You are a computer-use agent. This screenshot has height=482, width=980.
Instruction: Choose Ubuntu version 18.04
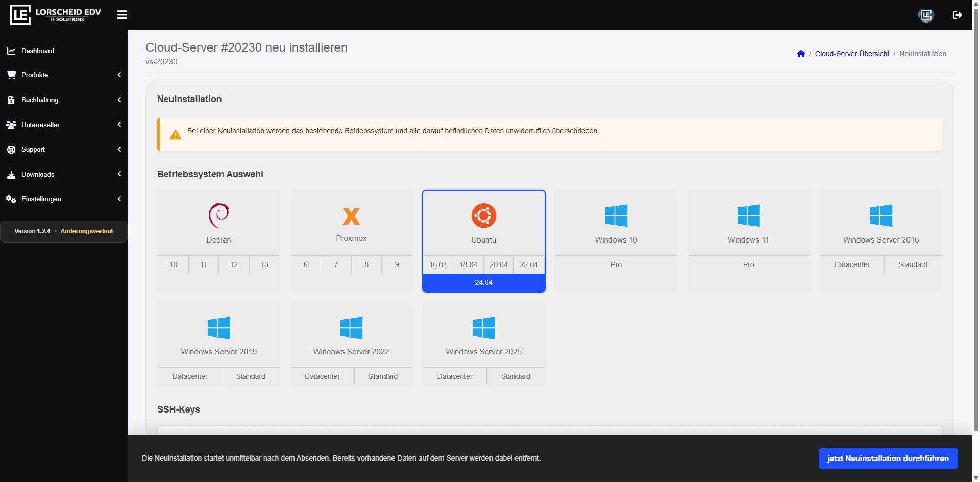coord(468,264)
